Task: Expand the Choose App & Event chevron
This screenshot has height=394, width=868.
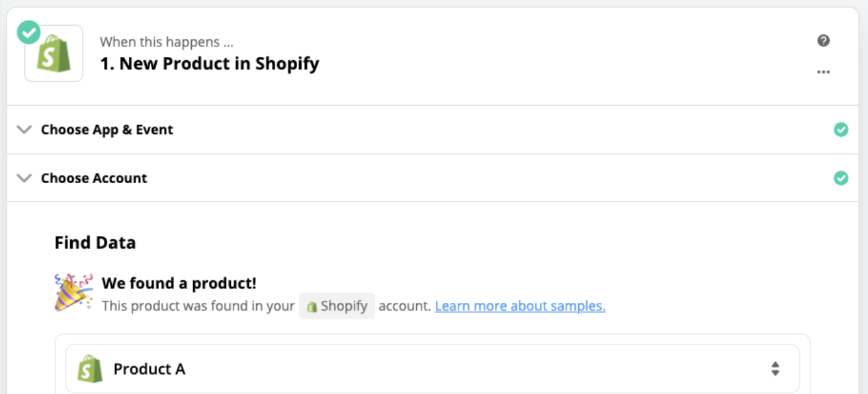Action: point(24,130)
